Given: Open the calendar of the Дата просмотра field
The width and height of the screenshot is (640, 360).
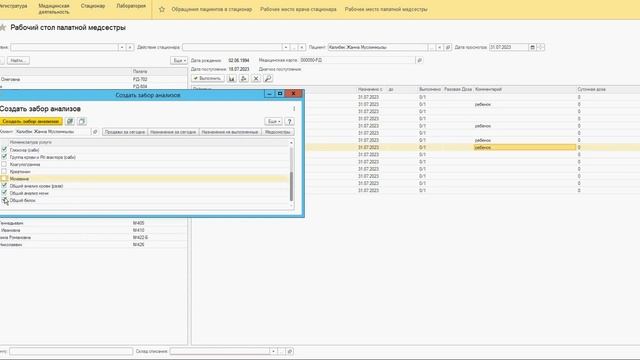Looking at the screenshot, I should [x=532, y=47].
